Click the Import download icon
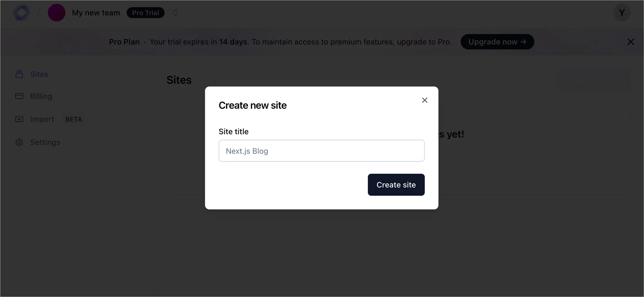644x297 pixels. tap(19, 119)
